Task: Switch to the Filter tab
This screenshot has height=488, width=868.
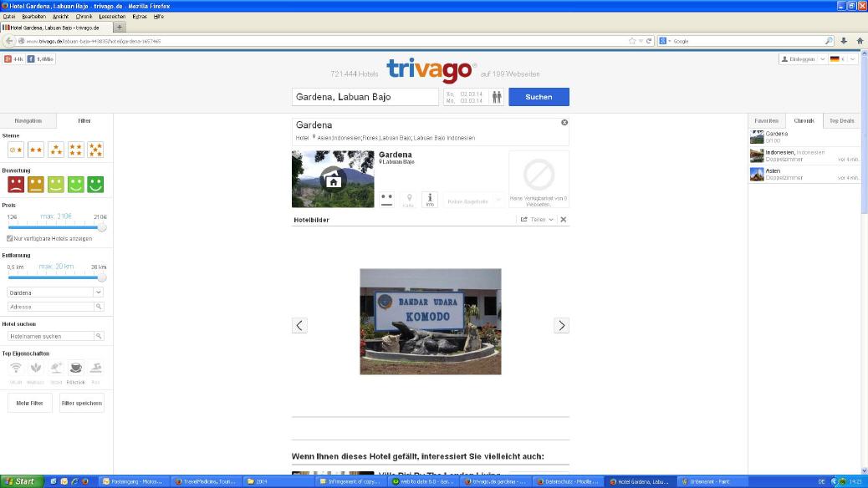Action: (x=84, y=120)
